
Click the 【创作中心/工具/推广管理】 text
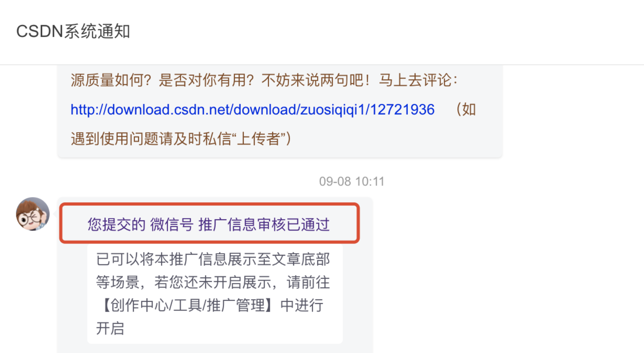pyautogui.click(x=186, y=305)
